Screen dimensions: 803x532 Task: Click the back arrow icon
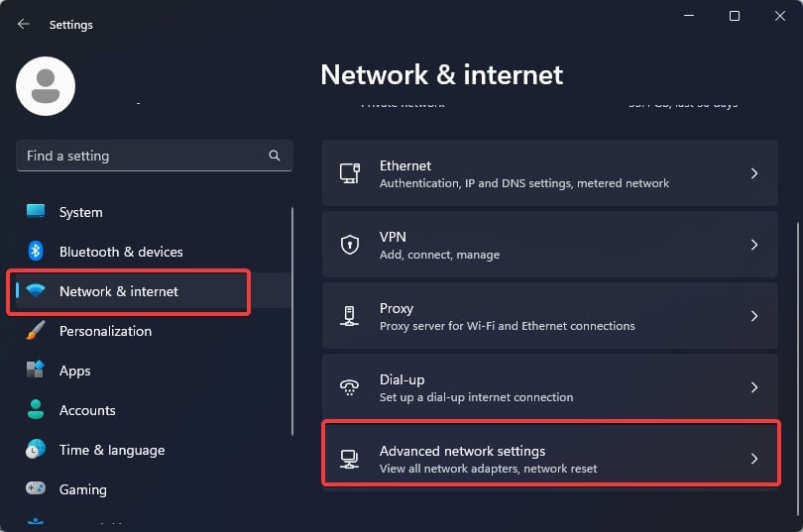pyautogui.click(x=23, y=24)
